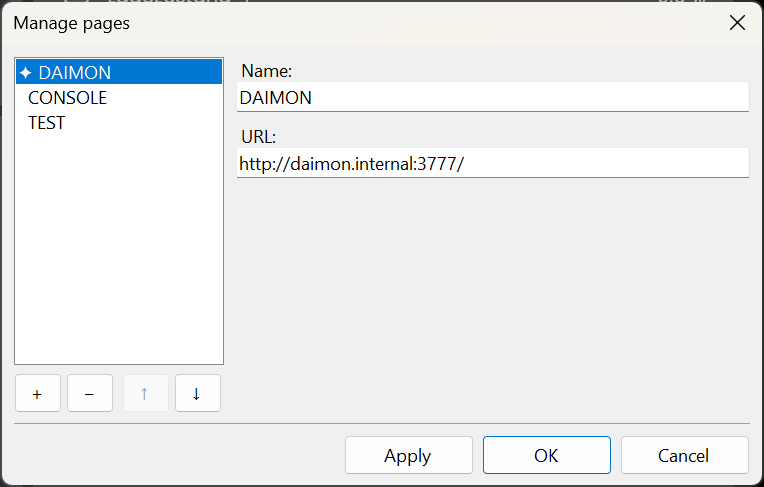
Task: Click into the URL input field
Action: 492,163
